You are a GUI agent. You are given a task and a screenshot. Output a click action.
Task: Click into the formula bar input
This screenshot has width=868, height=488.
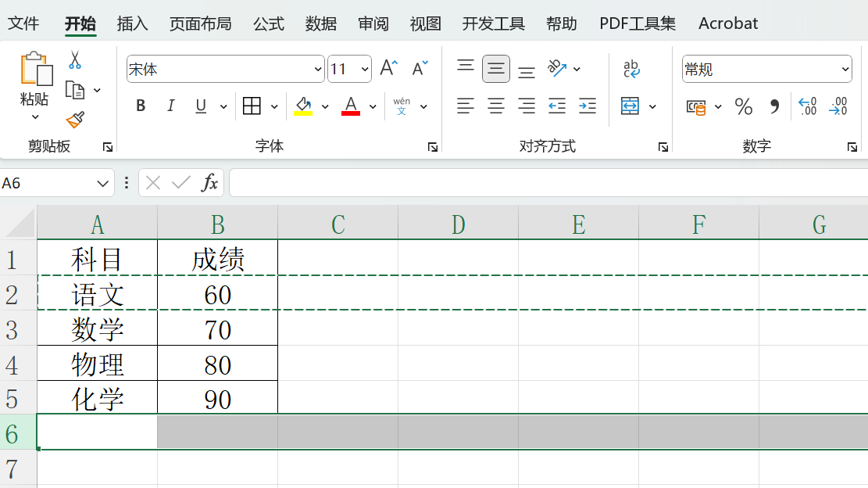pos(548,183)
